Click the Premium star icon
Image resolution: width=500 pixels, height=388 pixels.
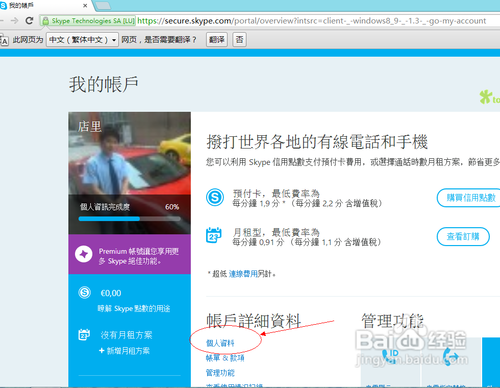[84, 254]
